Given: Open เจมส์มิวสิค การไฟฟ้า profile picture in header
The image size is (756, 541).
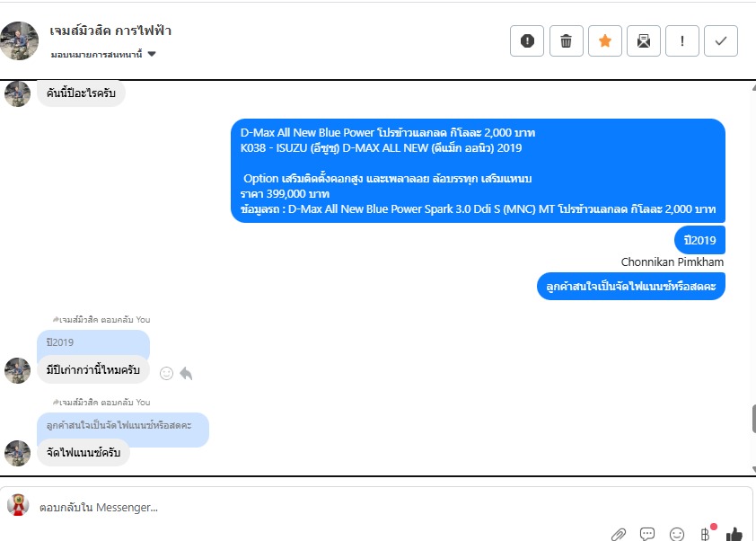Looking at the screenshot, I should [19, 40].
